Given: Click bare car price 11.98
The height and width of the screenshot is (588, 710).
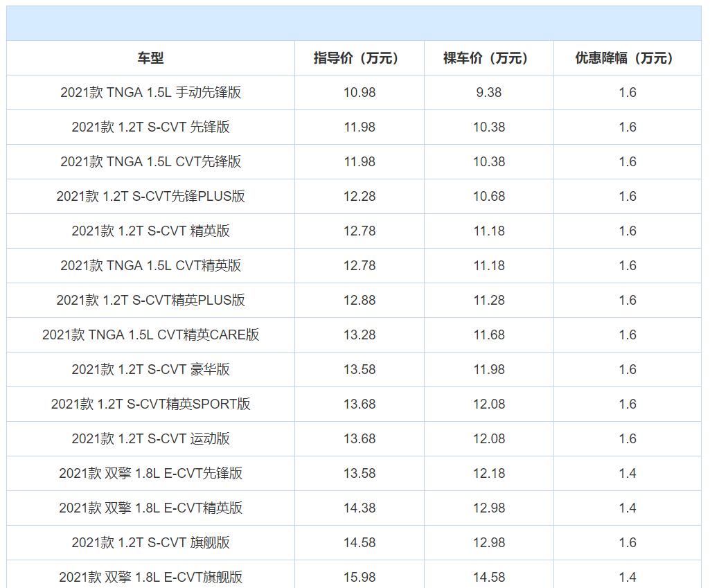Looking at the screenshot, I should pyautogui.click(x=489, y=369).
